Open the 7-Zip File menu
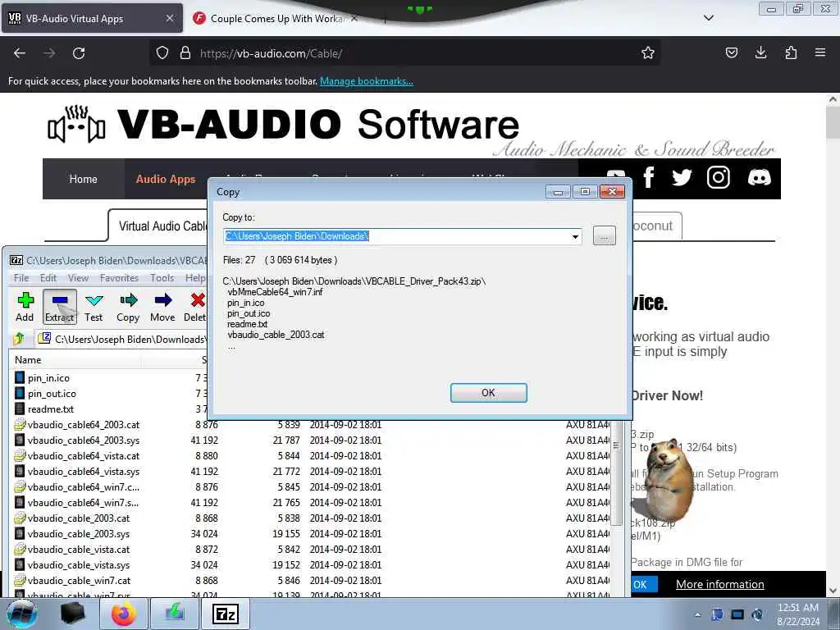 [21, 277]
